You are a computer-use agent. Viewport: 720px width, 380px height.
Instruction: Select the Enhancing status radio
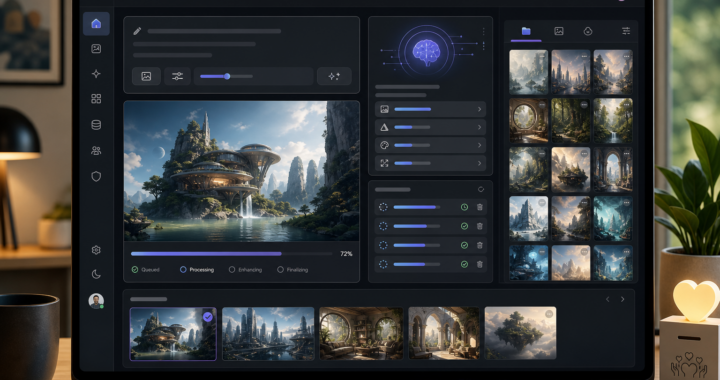(x=232, y=269)
